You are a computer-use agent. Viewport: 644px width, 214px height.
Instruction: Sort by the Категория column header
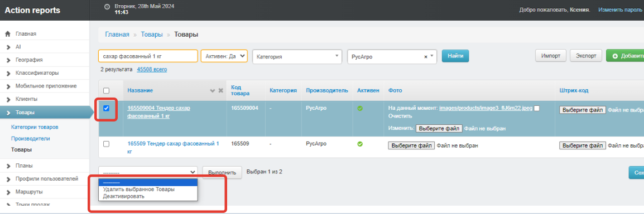(283, 91)
